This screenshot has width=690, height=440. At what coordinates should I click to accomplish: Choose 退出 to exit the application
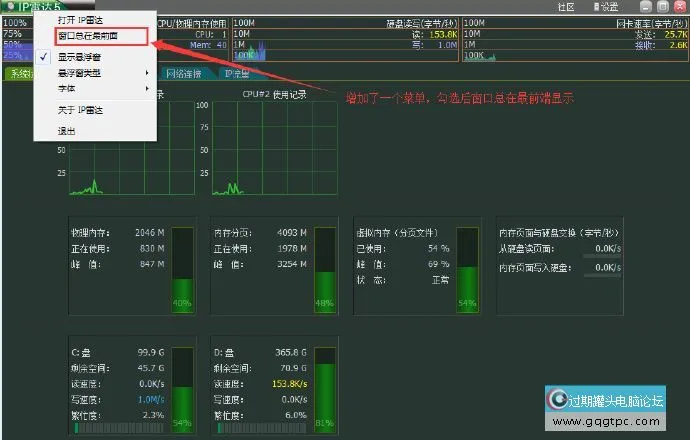click(67, 131)
